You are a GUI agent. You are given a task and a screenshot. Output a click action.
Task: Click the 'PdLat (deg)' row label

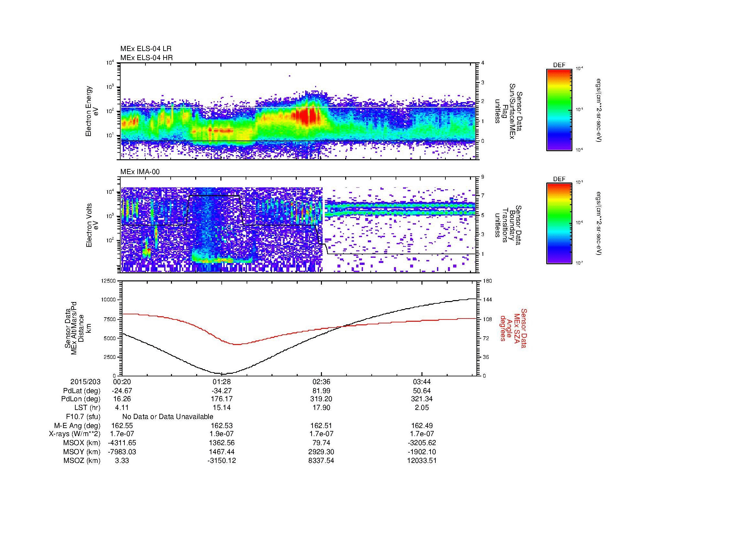pyautogui.click(x=82, y=391)
